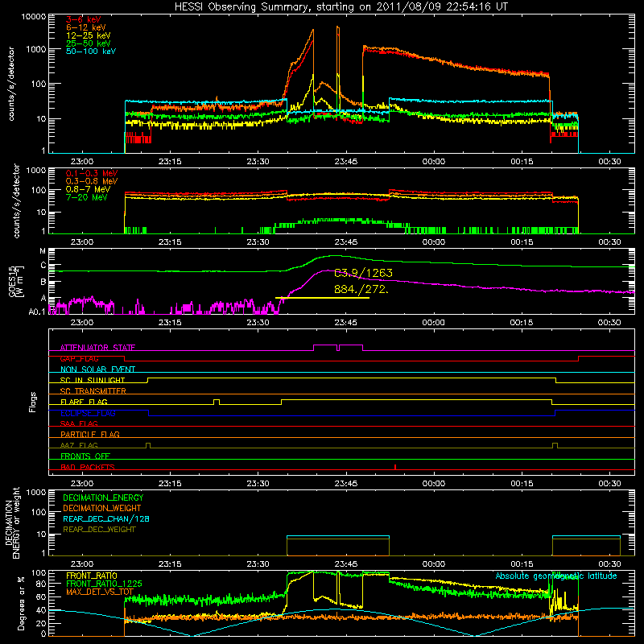Select the 00:00 tick under the GOES panel
Image resolution: width=644 pixels, height=644 pixels.
tap(433, 323)
